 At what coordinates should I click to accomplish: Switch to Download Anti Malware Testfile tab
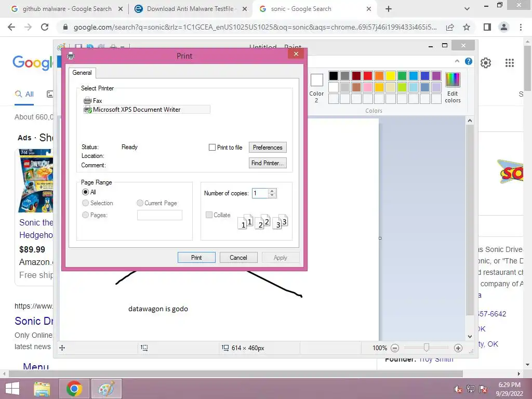pyautogui.click(x=191, y=9)
